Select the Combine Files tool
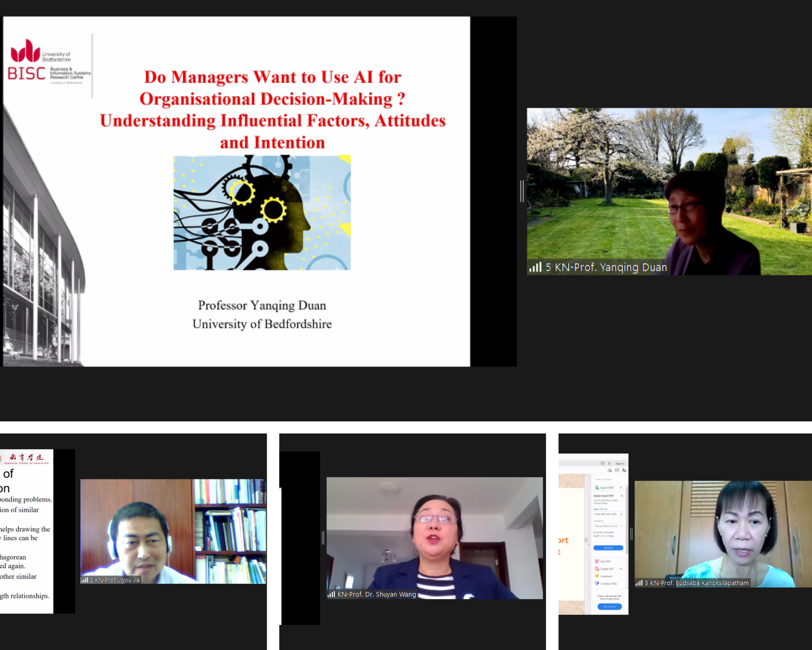This screenshot has width=812, height=650. point(608,583)
